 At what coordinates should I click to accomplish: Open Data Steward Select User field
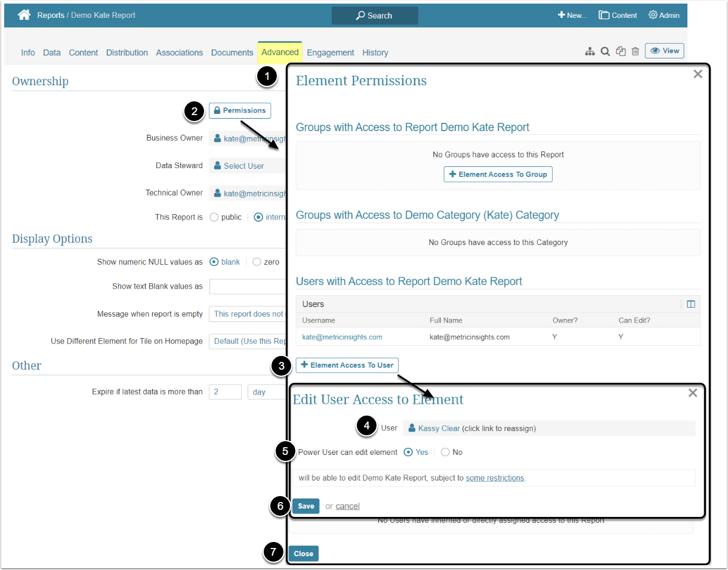248,166
